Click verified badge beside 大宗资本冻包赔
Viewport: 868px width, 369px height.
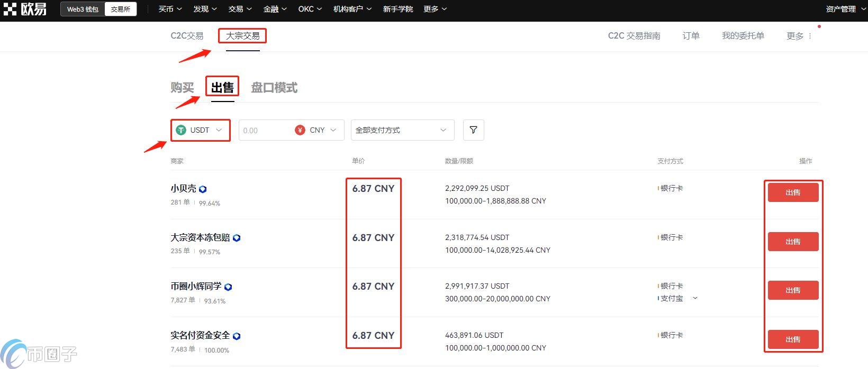pyautogui.click(x=237, y=238)
